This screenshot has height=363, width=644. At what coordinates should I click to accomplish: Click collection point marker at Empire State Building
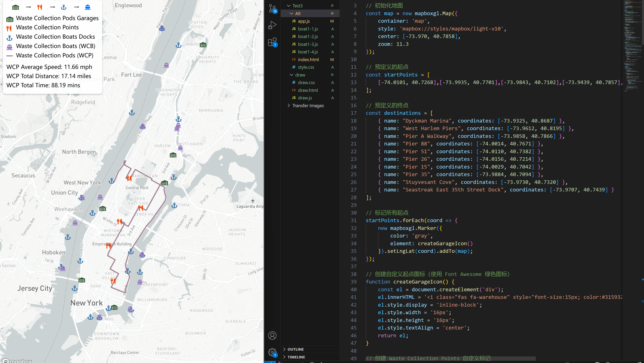[108, 245]
